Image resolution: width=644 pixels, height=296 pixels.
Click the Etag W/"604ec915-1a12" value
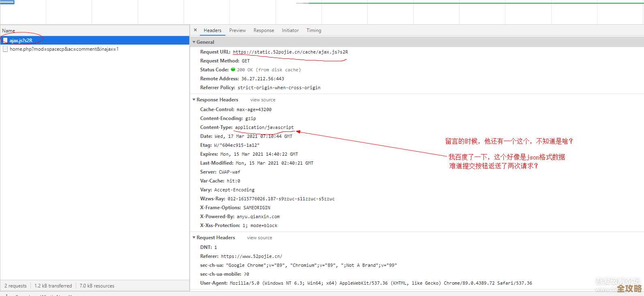[237, 145]
